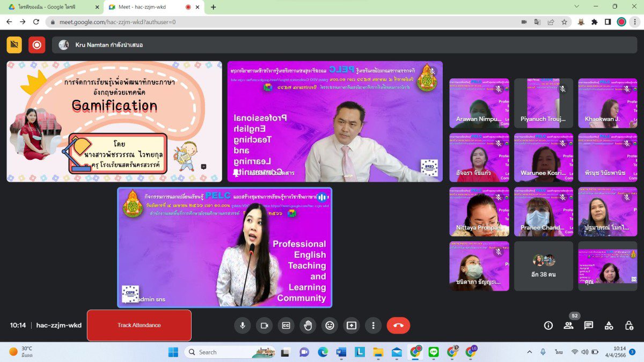Toggle closed captions (CC) button

click(x=286, y=325)
